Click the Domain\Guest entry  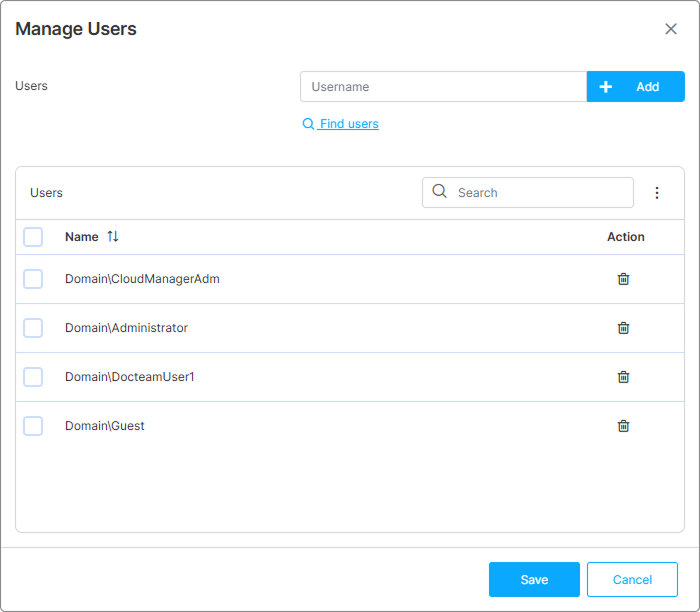(x=105, y=426)
